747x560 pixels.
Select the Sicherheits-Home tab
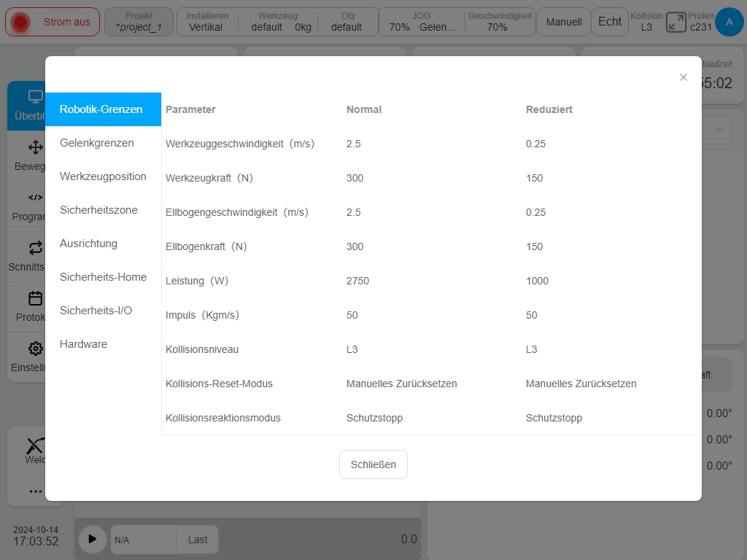click(x=104, y=276)
